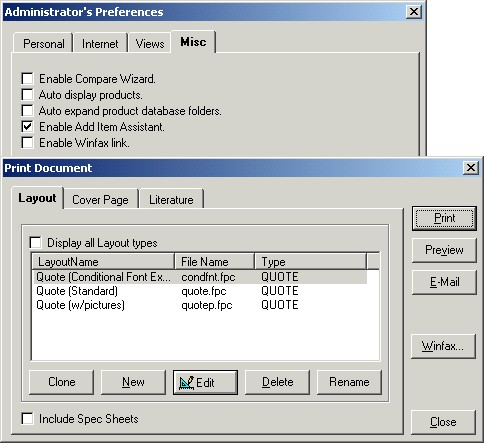Click the Edit button with pencil icon
The height and width of the screenshot is (443, 484).
coord(205,382)
